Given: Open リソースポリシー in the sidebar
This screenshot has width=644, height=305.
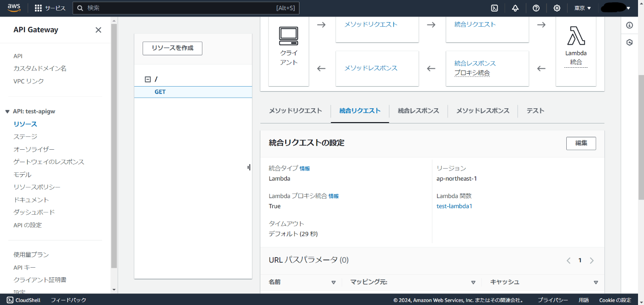Looking at the screenshot, I should pyautogui.click(x=37, y=187).
